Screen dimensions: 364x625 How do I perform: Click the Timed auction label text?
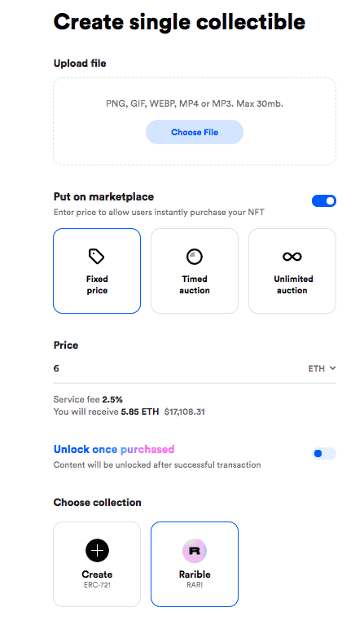click(195, 284)
